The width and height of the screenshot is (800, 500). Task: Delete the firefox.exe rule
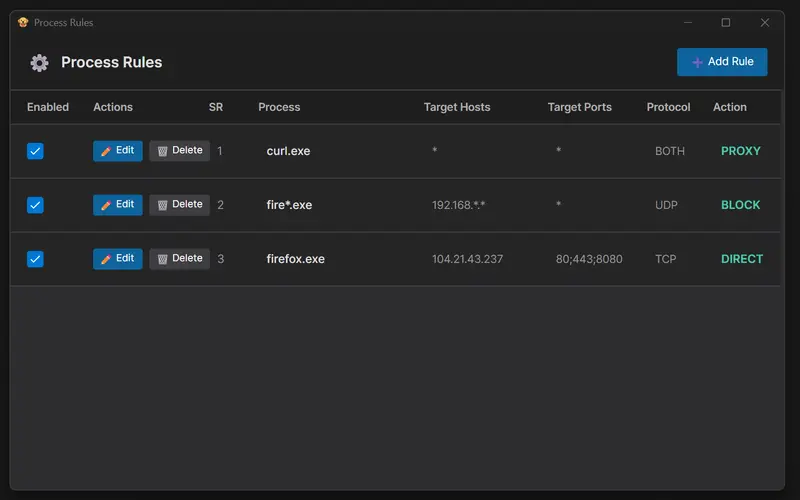coord(179,259)
